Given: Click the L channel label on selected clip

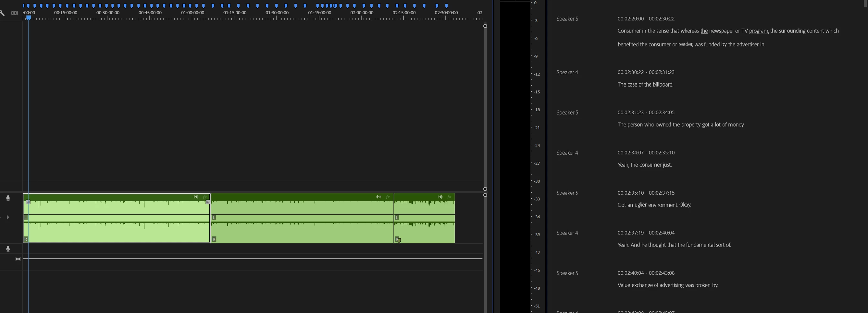Looking at the screenshot, I should pyautogui.click(x=26, y=217).
